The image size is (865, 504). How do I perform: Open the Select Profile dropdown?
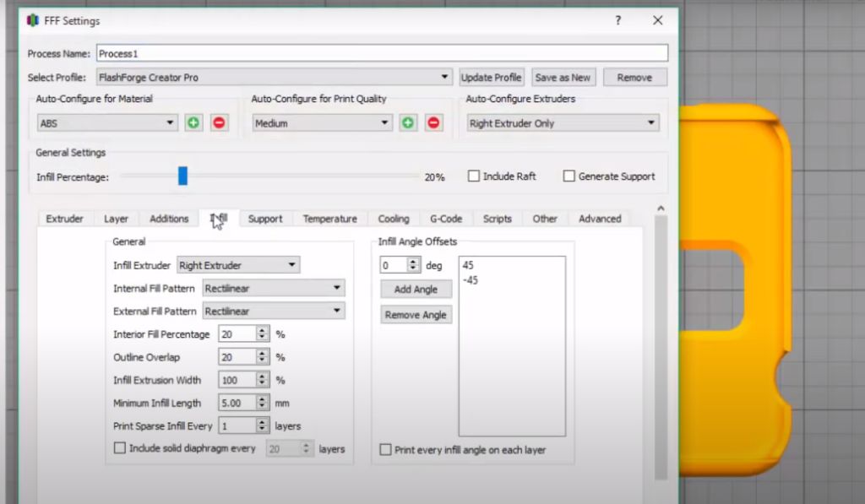pos(275,78)
